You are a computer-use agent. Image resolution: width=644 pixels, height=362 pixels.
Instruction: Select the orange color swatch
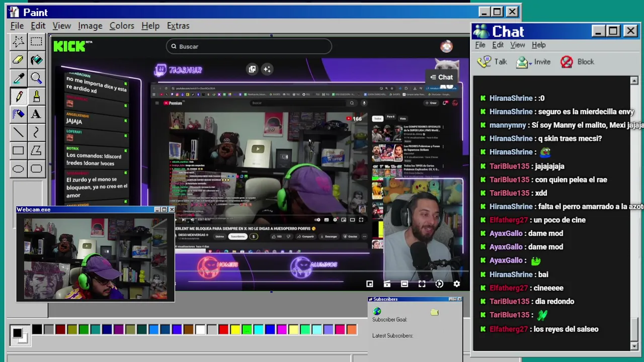(x=352, y=330)
